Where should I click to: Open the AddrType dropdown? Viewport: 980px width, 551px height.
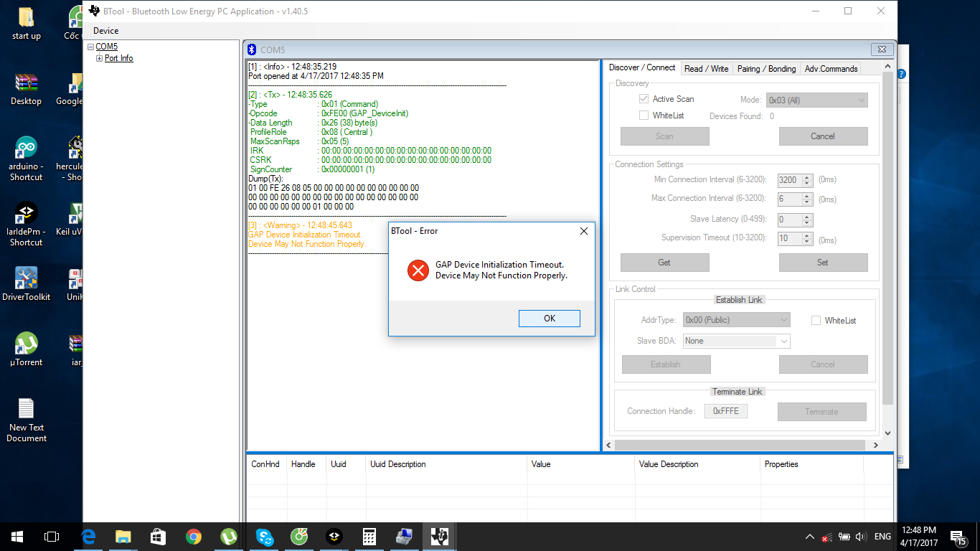(736, 320)
